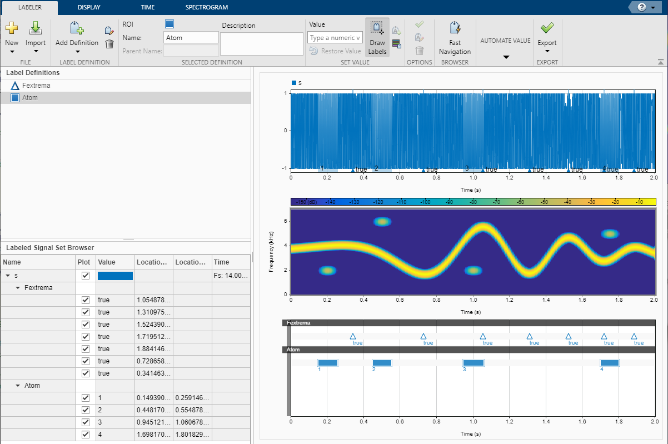Screen dimensions: 668x444
Task: Open the Spectrogram tab
Action: (206, 6)
